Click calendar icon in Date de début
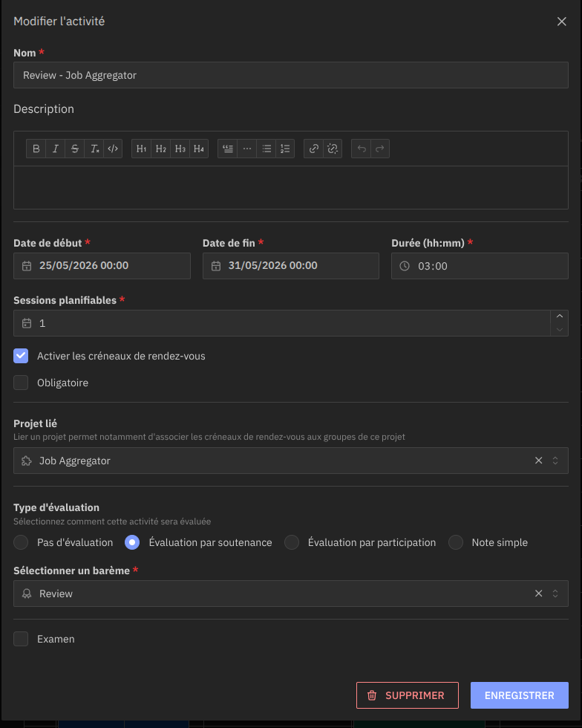This screenshot has width=582, height=728. (27, 266)
